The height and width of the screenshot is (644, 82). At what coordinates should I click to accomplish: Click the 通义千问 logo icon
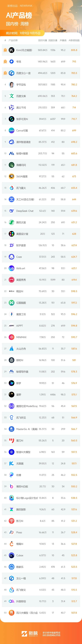click(x=11, y=107)
